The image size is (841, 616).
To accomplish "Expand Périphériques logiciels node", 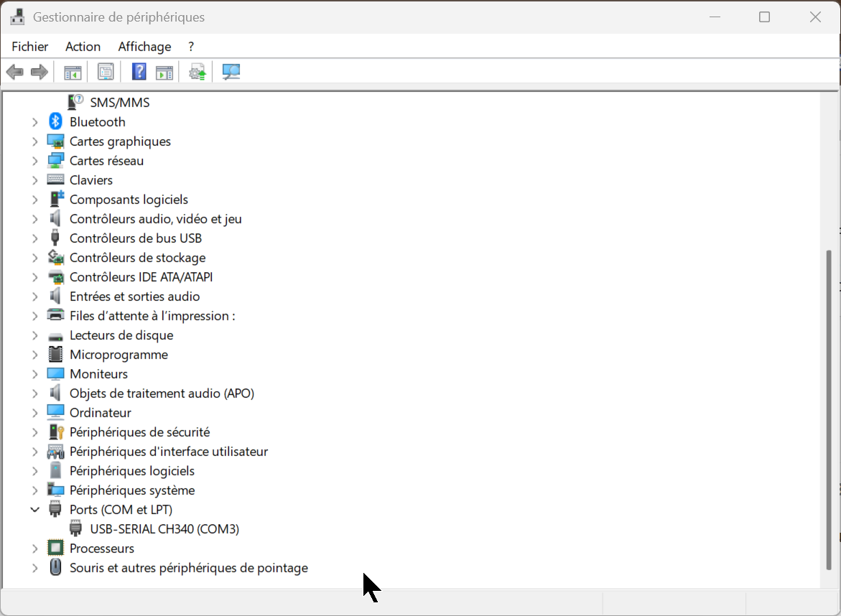I will pos(35,471).
